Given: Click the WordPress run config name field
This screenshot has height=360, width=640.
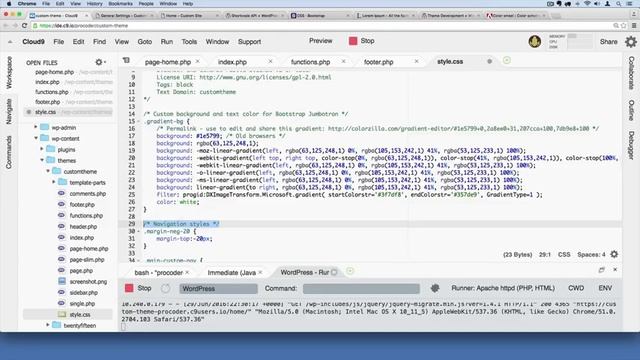Looking at the screenshot, I should (x=218, y=289).
